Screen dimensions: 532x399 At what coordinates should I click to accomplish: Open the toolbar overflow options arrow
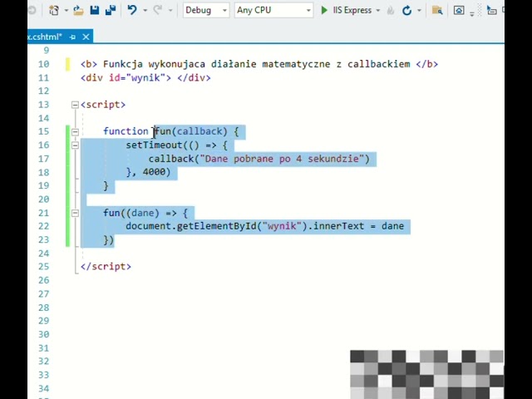(472, 14)
